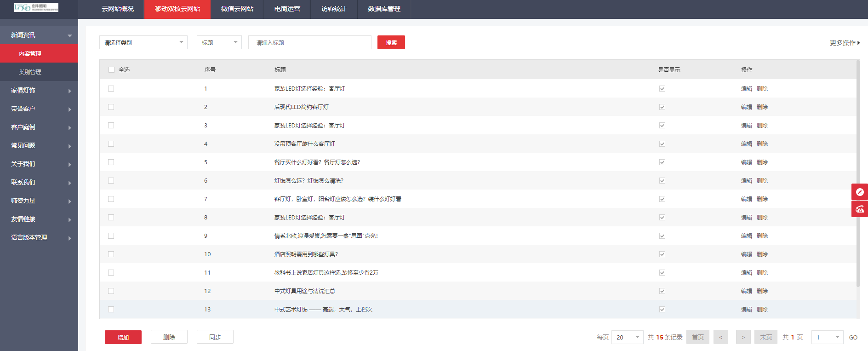Open 更多操作 arrow menu

845,42
